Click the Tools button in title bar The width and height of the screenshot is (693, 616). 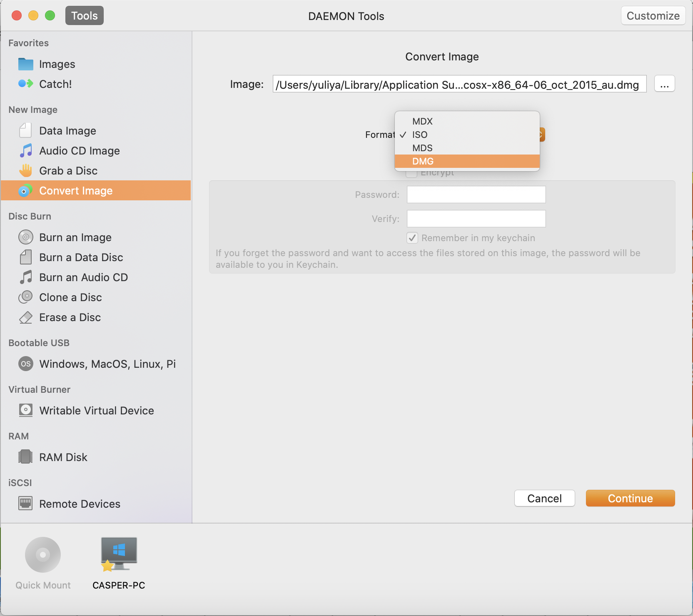click(x=85, y=16)
